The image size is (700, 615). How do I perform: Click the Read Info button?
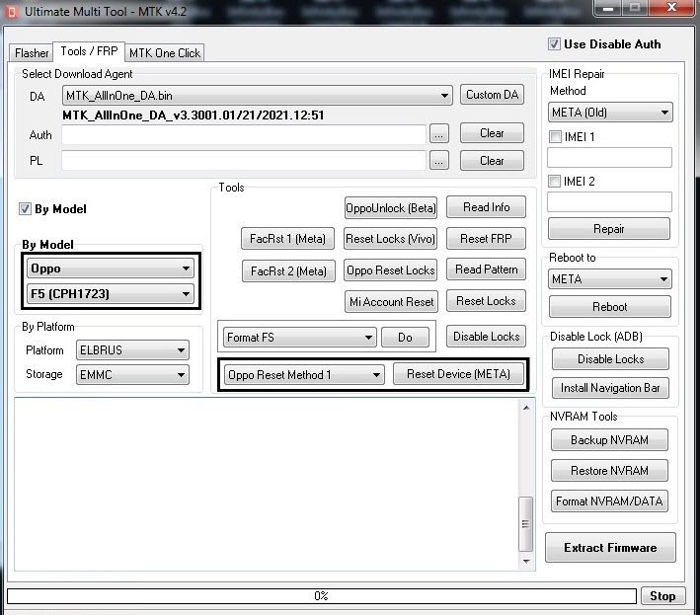[x=486, y=207]
